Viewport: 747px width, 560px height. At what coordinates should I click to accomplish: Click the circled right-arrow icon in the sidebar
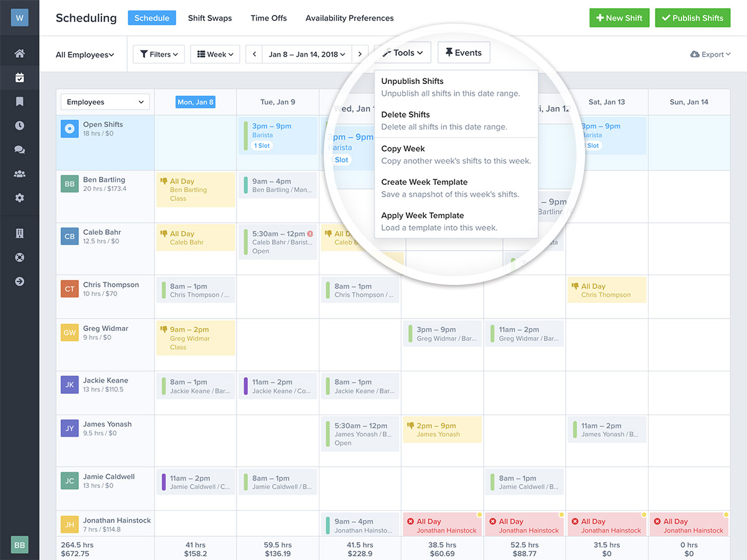[x=19, y=281]
